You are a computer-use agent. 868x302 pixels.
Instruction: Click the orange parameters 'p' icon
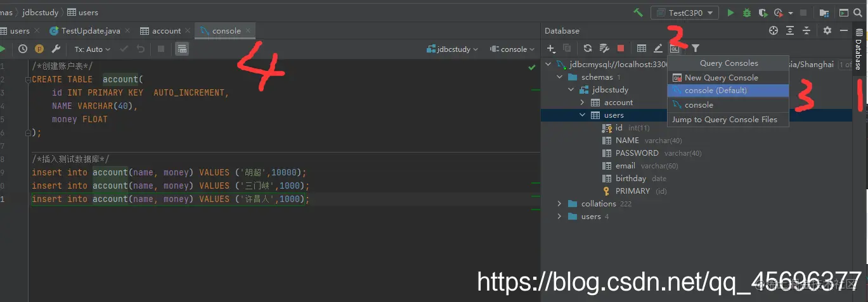(x=39, y=49)
